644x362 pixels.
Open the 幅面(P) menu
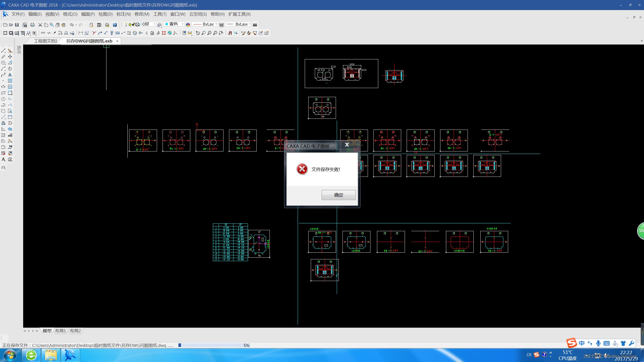[88, 14]
